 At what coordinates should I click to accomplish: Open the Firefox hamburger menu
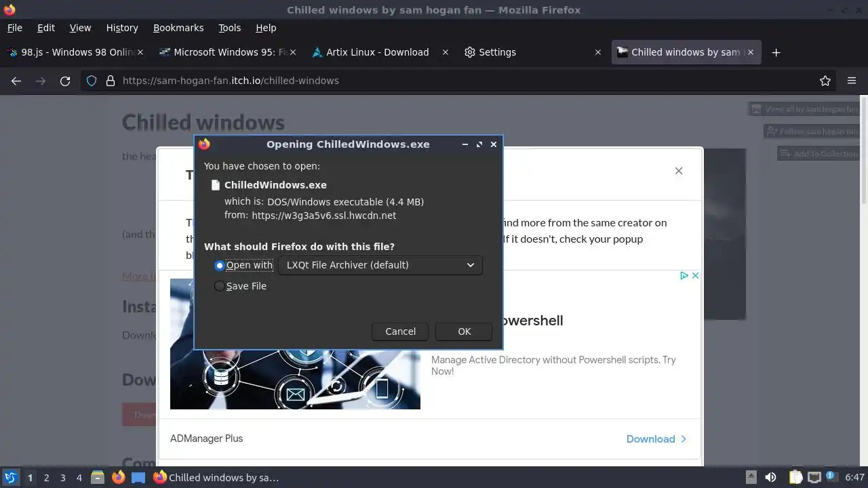[852, 81]
